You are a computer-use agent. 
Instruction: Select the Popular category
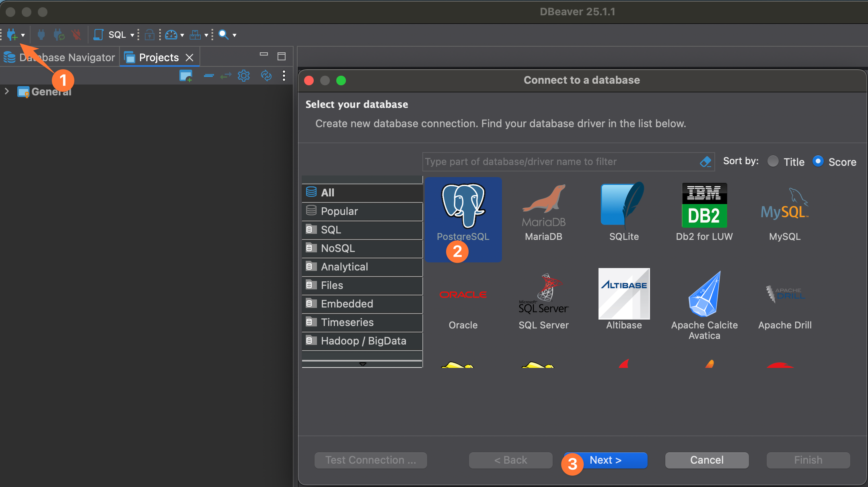[362, 211]
